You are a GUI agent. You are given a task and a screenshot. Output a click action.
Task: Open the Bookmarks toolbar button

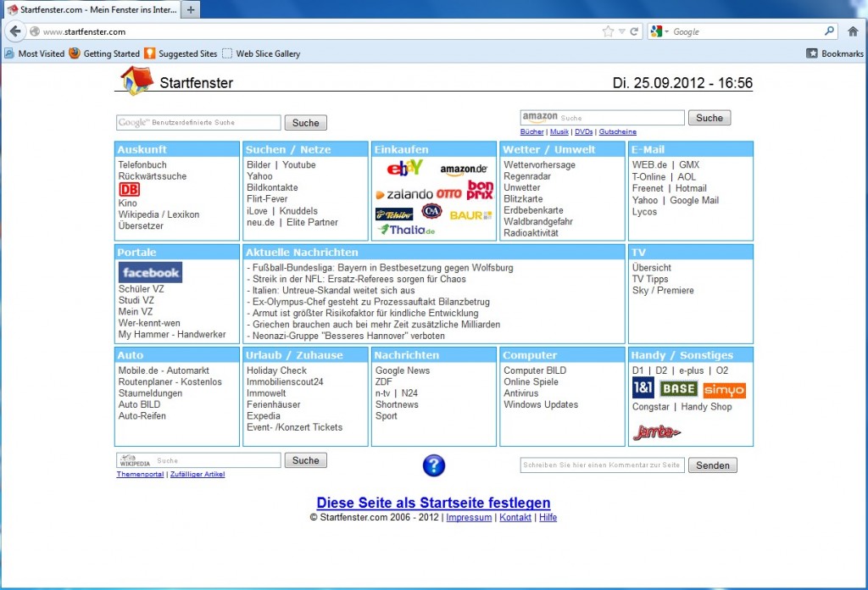[835, 53]
